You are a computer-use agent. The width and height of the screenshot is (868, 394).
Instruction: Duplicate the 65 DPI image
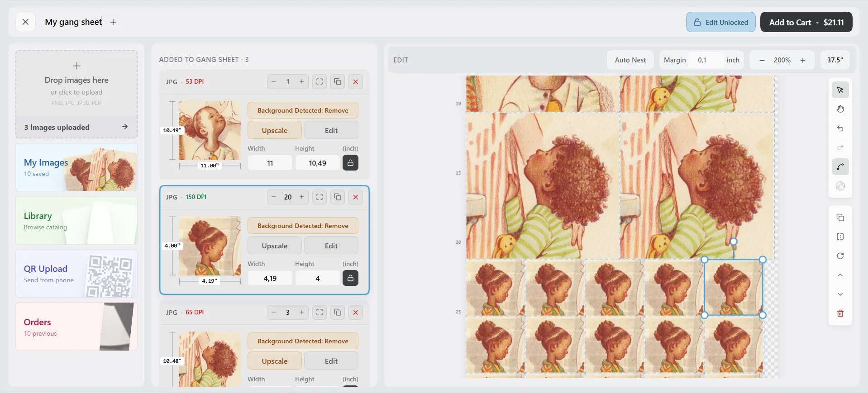point(338,312)
